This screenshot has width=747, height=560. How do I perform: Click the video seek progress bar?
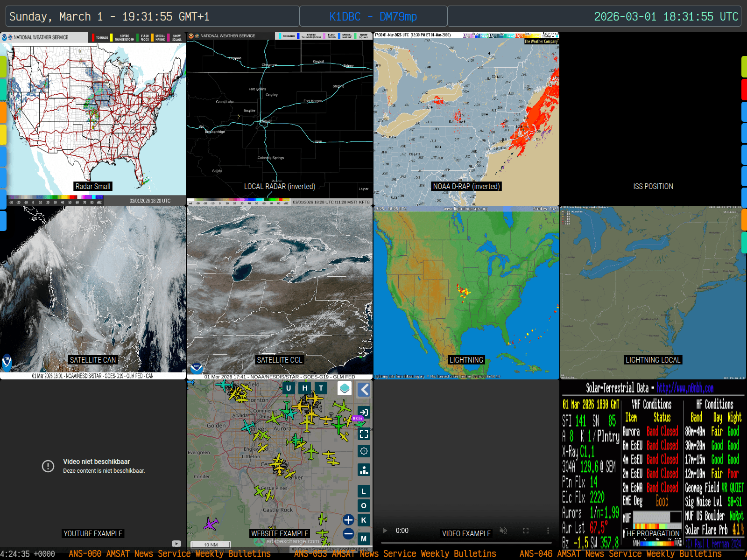click(x=467, y=542)
